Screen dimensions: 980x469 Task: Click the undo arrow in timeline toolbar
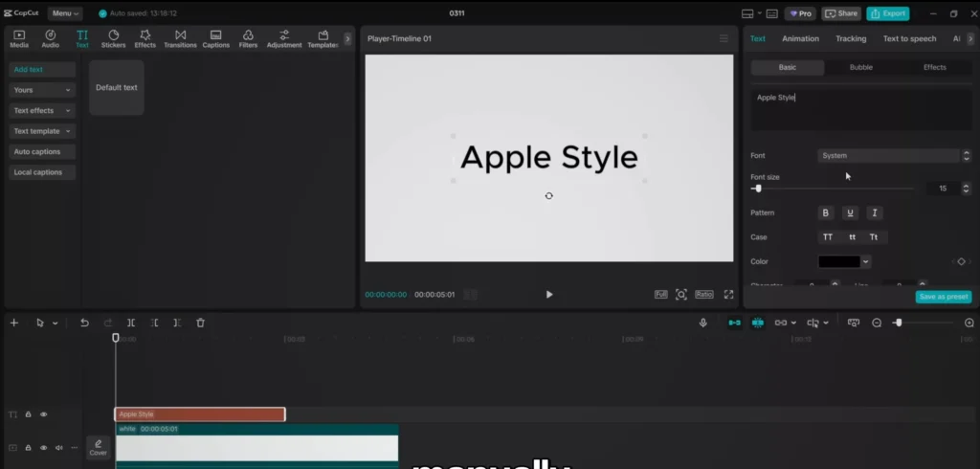pyautogui.click(x=84, y=323)
